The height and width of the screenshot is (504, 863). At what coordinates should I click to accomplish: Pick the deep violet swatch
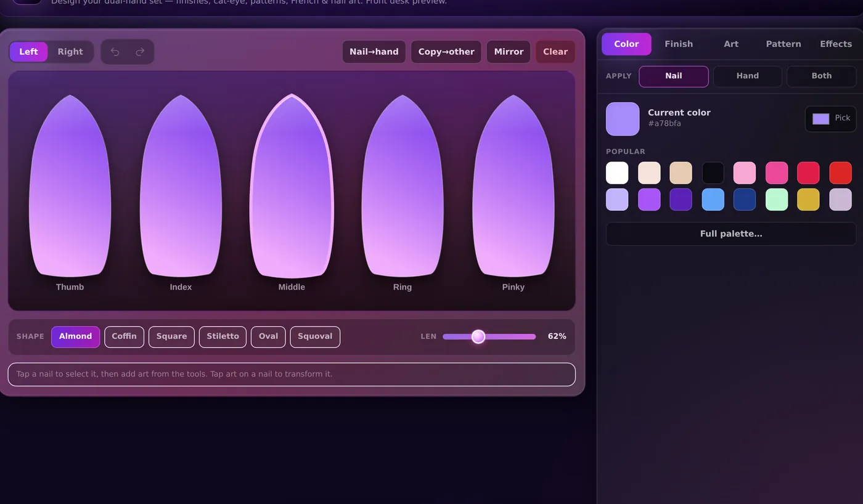click(681, 200)
